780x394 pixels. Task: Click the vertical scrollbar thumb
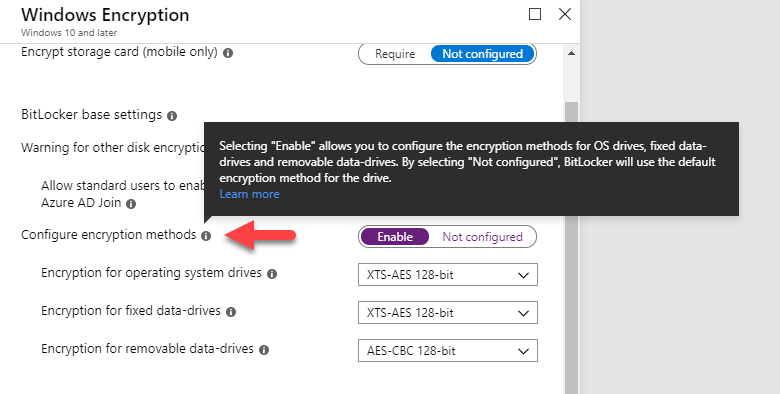(x=571, y=248)
